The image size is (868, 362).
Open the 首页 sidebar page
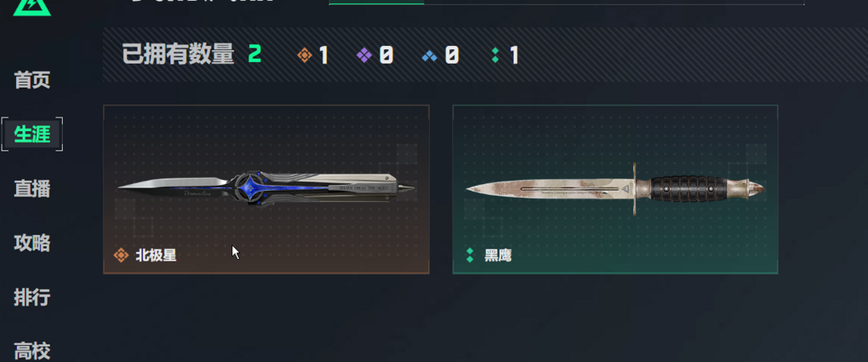click(32, 80)
